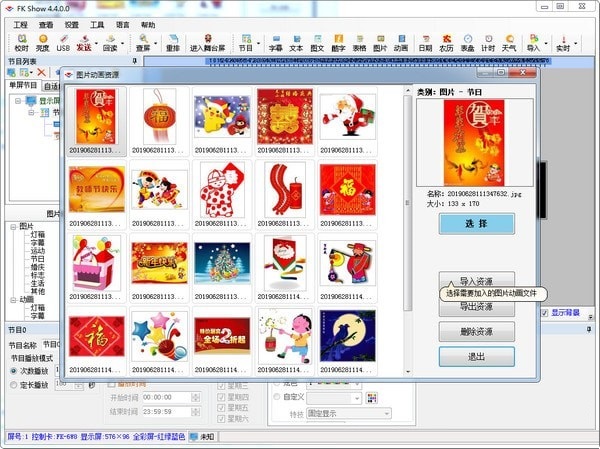Click the 酷字 cool-text toolbar icon
600x449 pixels.
tap(338, 43)
